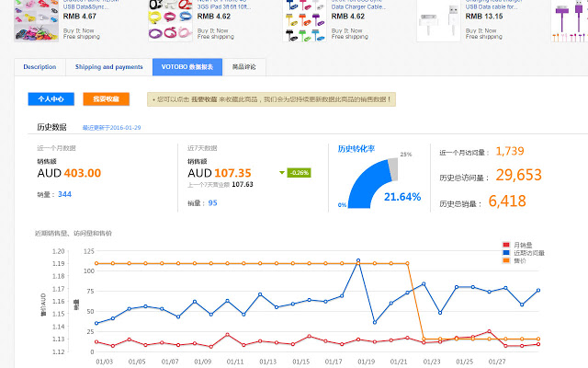Toggle the orange 售价 legend swatch

click(506, 260)
